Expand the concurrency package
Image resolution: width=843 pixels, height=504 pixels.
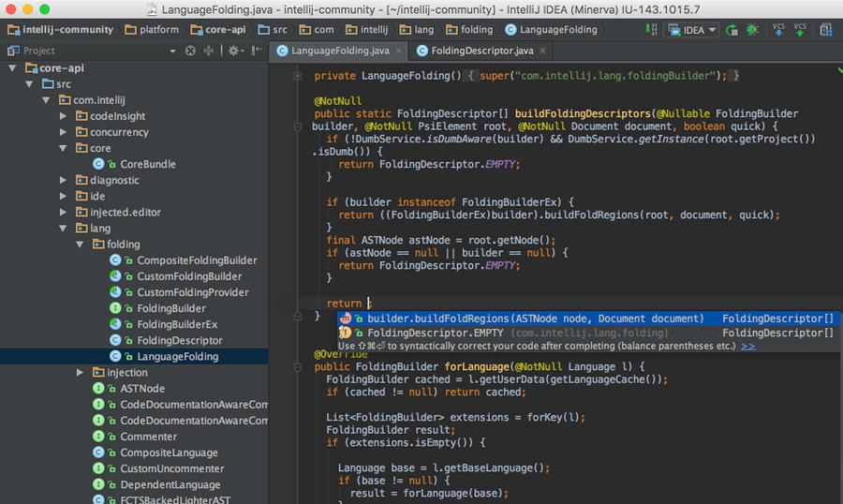tap(63, 132)
